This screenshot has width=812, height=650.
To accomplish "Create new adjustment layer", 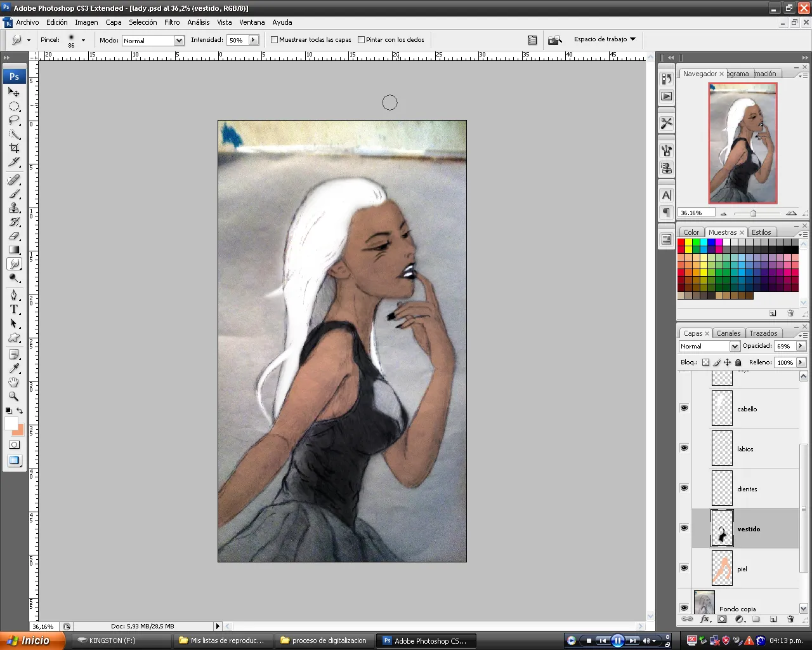I will pos(739,619).
